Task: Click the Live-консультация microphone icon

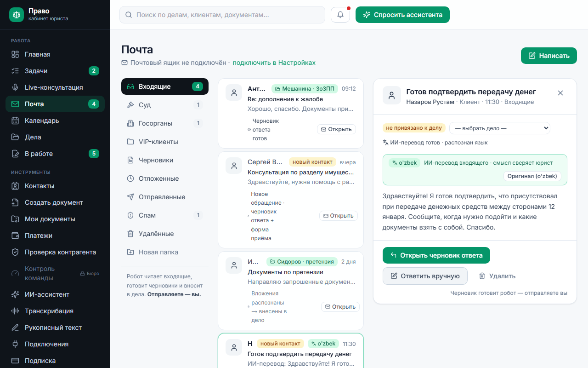Action: point(15,87)
